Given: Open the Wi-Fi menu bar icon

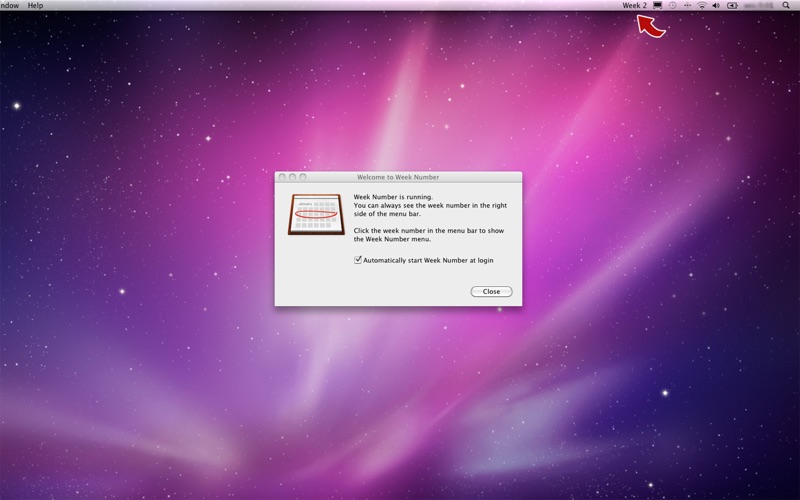Looking at the screenshot, I should click(702, 5).
